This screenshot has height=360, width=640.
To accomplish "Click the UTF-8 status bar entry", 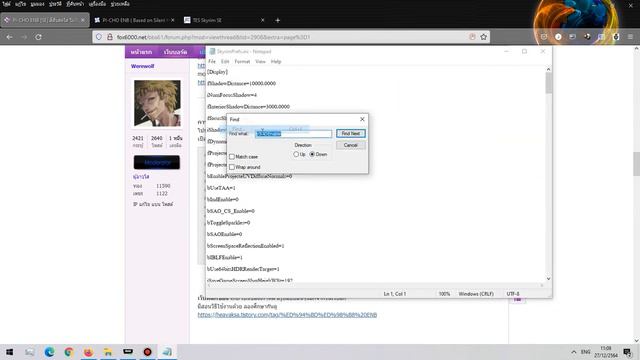I will (x=513, y=294).
